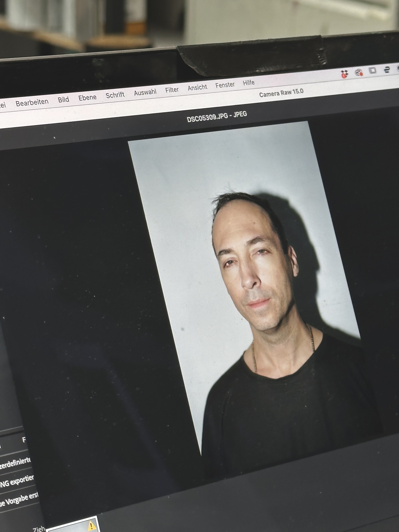Click the gray square menu bar icon

(373, 71)
